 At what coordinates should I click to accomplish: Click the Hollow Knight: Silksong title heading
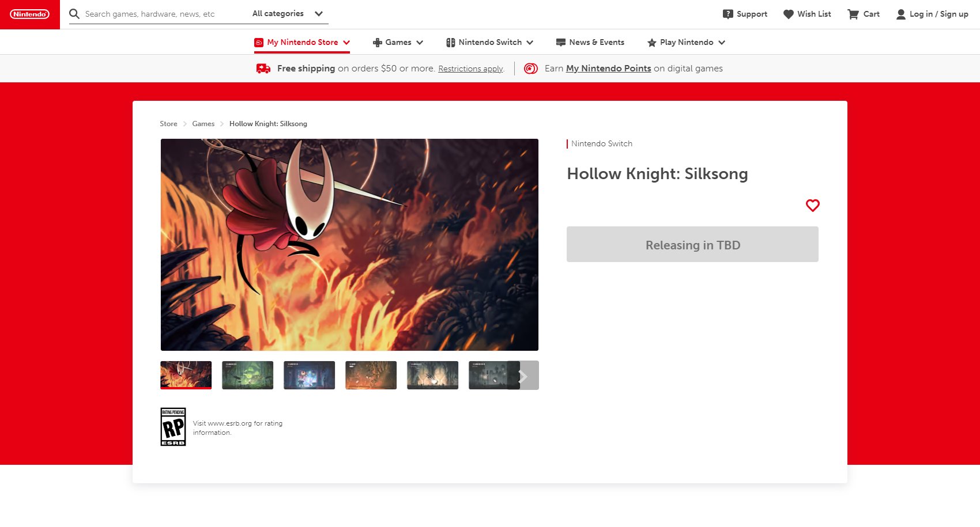657,174
